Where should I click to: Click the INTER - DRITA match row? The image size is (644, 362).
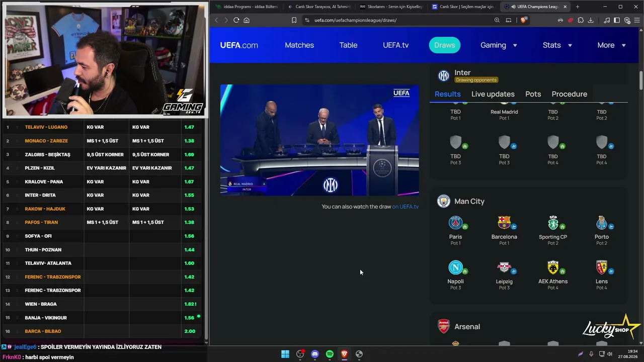click(103, 195)
